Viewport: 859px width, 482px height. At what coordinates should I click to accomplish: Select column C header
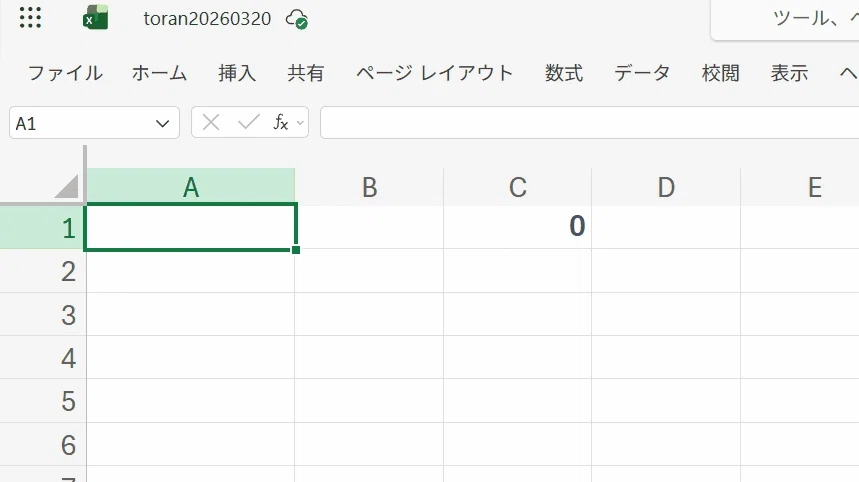point(518,187)
